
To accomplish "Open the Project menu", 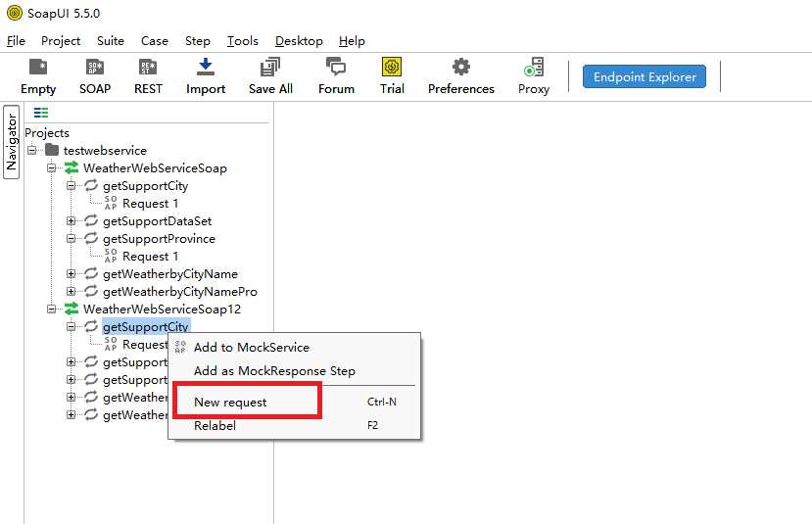I will click(61, 41).
